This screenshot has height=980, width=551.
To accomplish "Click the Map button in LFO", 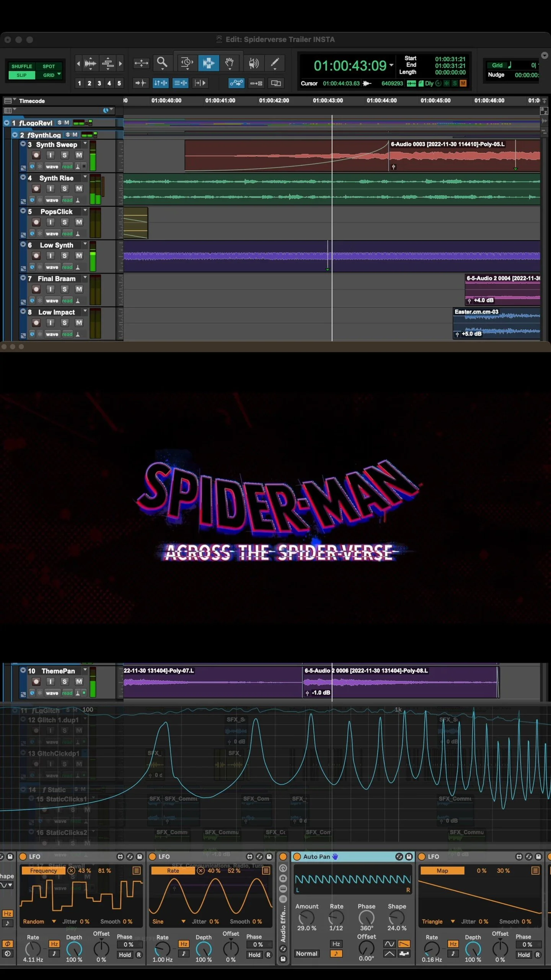I will click(x=442, y=871).
